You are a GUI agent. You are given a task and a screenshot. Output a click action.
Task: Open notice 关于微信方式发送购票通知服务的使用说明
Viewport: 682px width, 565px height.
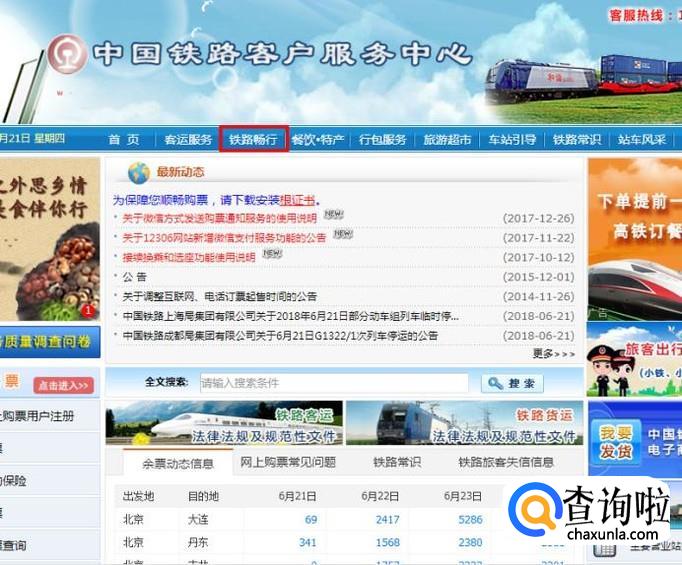tap(220, 218)
